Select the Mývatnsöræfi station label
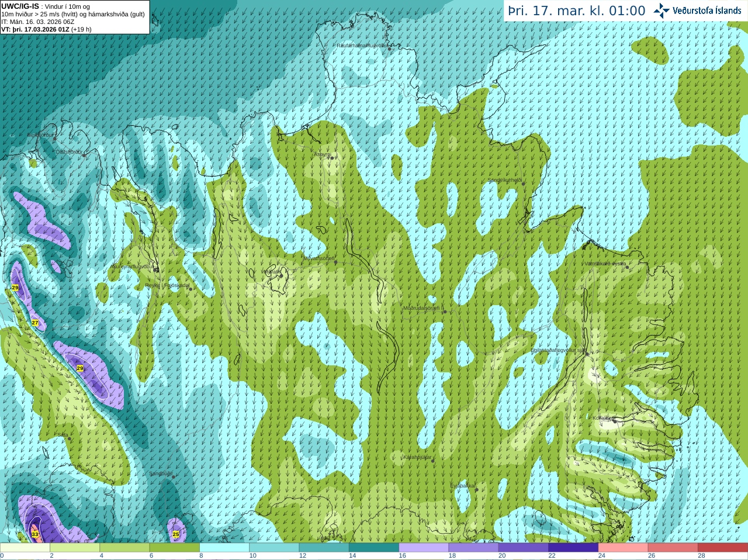The height and width of the screenshot is (560, 748). pos(318,258)
